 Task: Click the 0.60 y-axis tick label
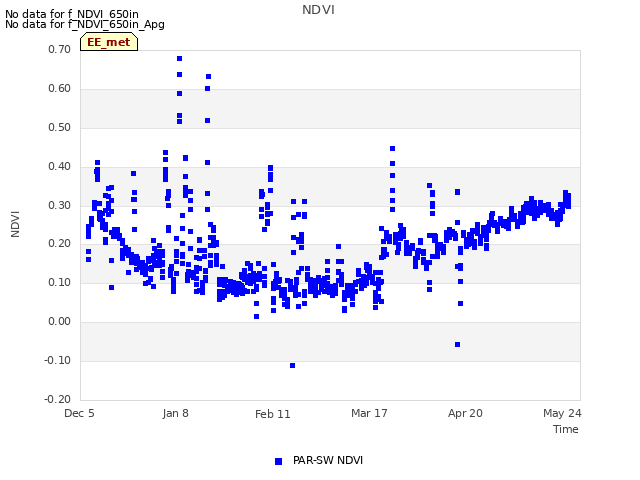(x=60, y=89)
